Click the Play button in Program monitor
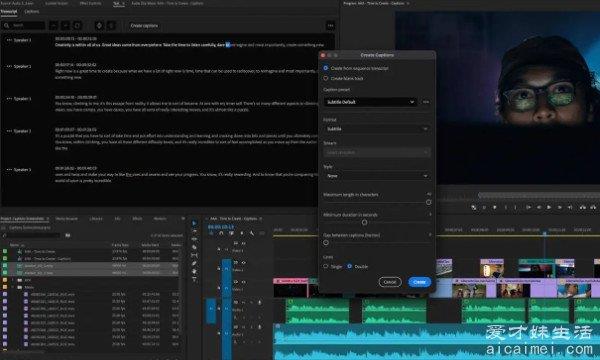The image size is (600, 360). click(549, 207)
